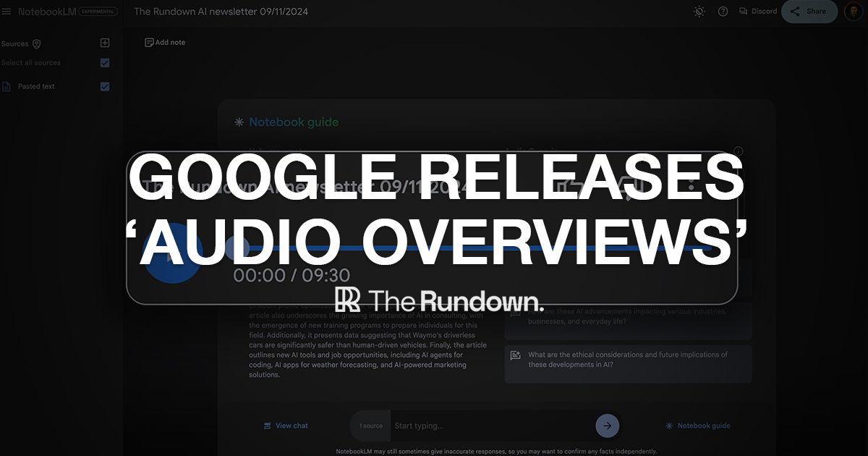Seek along the audio playback progress bar
Viewport: 868px width, 456px height.
click(x=470, y=249)
